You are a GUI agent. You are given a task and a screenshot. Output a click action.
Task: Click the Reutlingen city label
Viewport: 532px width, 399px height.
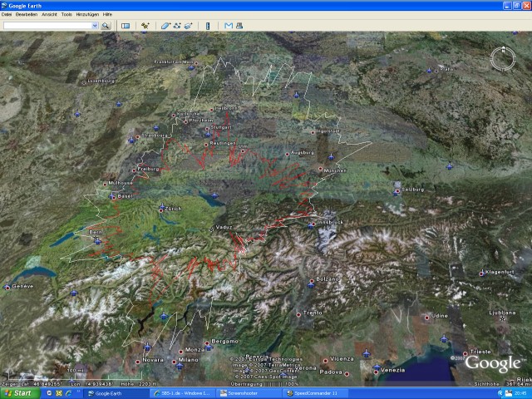point(222,143)
